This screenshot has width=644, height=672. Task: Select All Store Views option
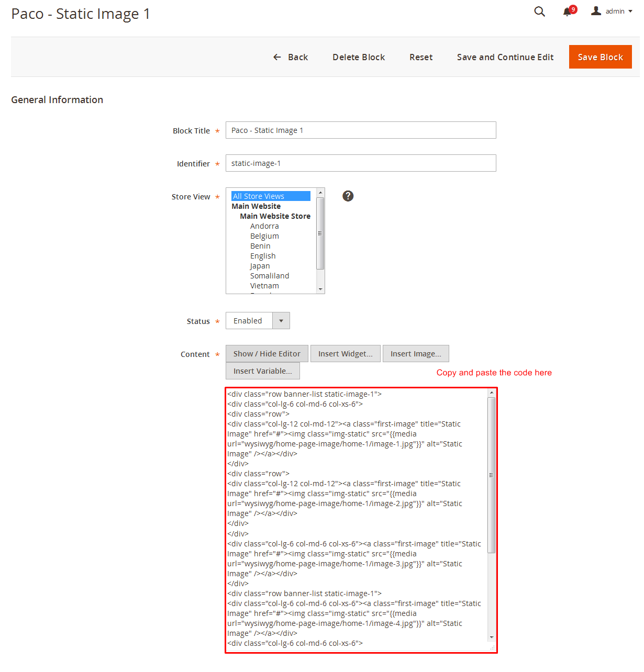point(271,196)
